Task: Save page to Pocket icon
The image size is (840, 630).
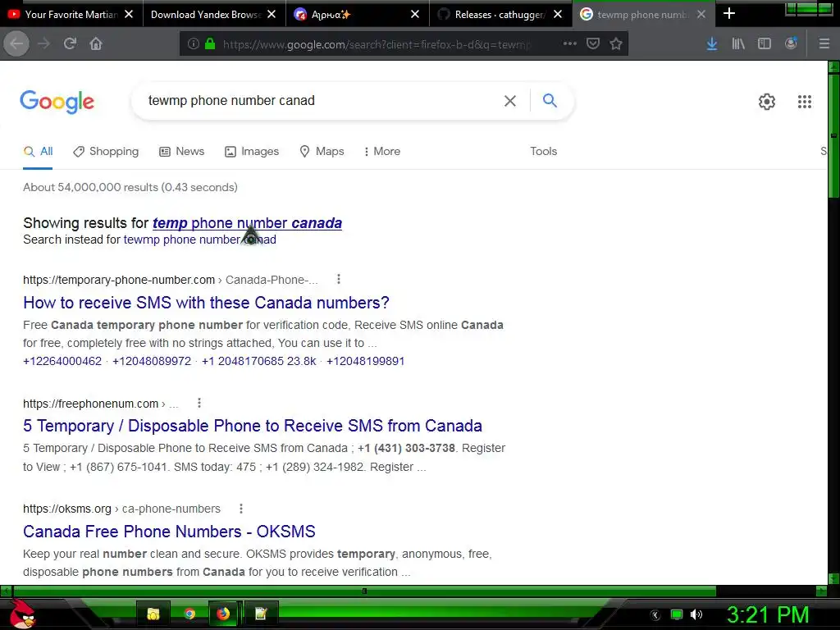Action: [x=593, y=43]
